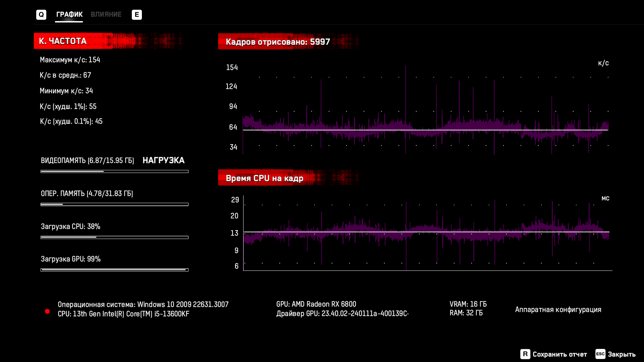
Task: Click the К. ЧАСТОТА section header
Action: point(63,41)
